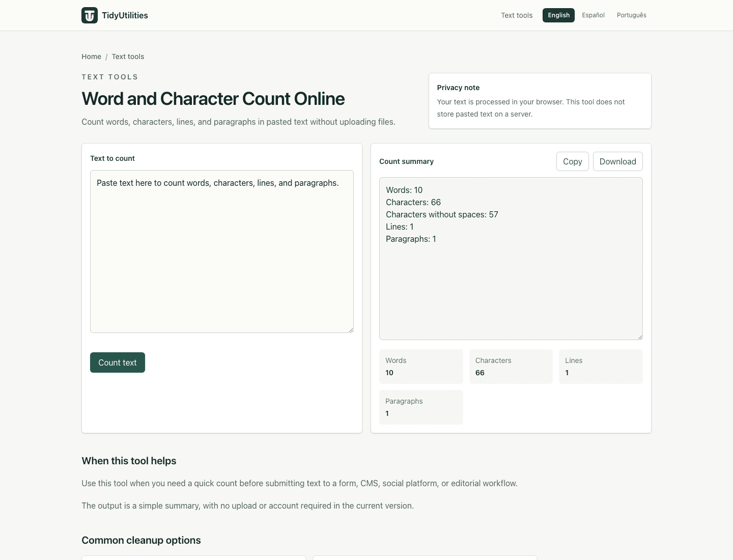Click the Count text button
Image resolution: width=733 pixels, height=560 pixels.
(x=118, y=362)
